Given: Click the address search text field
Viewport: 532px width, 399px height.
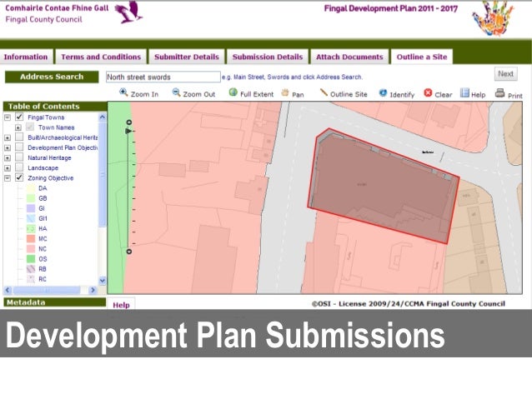Looking at the screenshot, I should 162,77.
